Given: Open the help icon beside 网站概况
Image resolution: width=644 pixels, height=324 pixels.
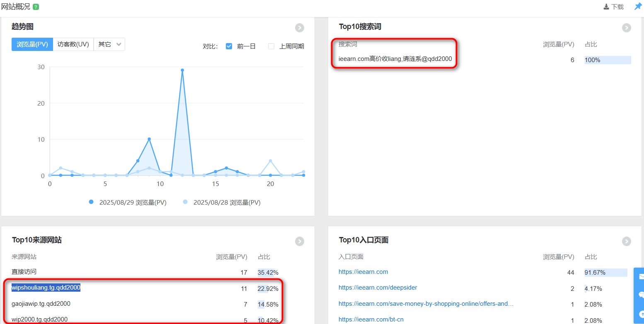Looking at the screenshot, I should [x=36, y=7].
